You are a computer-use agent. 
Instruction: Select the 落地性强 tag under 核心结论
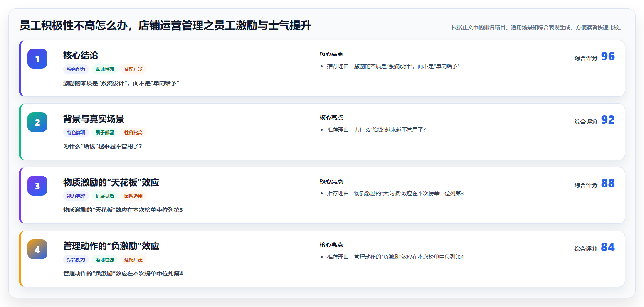(x=105, y=69)
